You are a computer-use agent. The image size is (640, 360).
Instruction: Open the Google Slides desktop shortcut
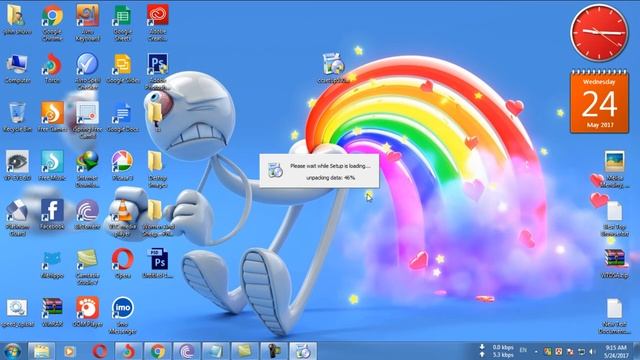122,69
